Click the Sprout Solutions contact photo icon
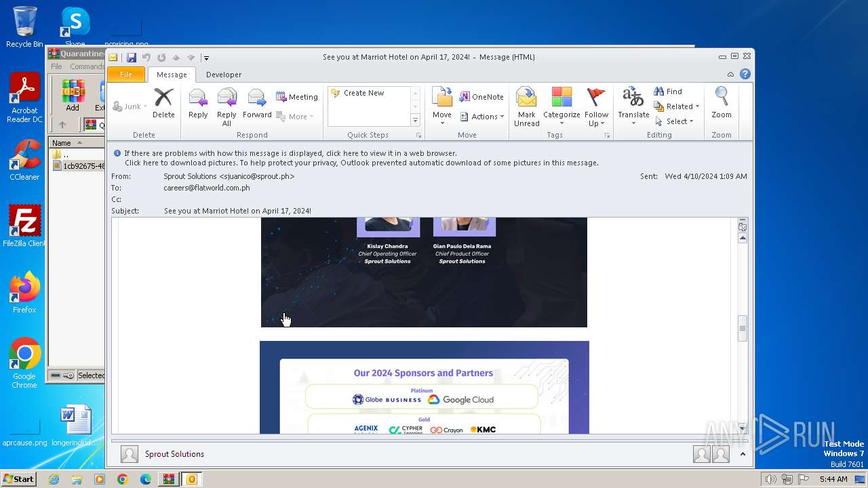Screen dimensions: 868x488 pyautogui.click(x=130, y=454)
